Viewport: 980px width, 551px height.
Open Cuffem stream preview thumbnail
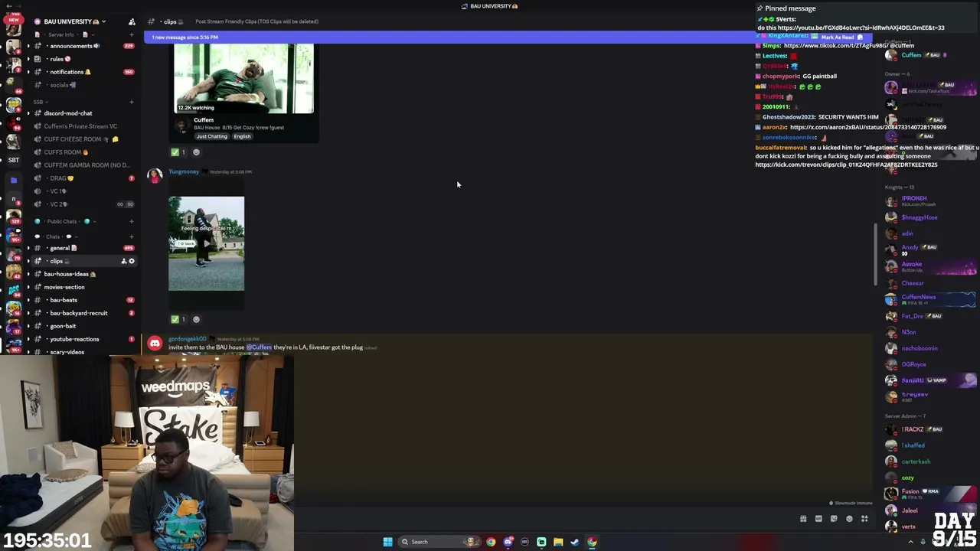click(243, 79)
